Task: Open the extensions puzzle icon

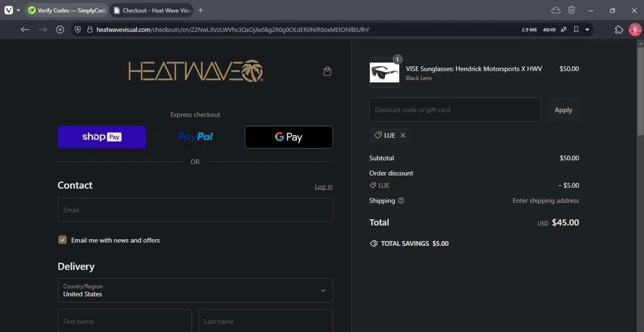Action: point(619,30)
